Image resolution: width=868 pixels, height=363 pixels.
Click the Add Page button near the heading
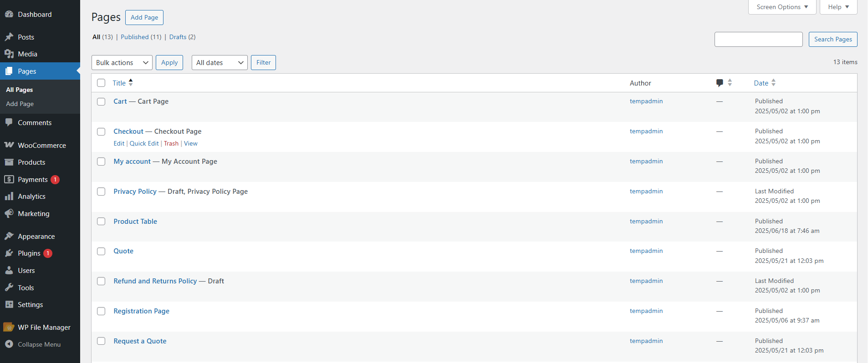click(144, 17)
